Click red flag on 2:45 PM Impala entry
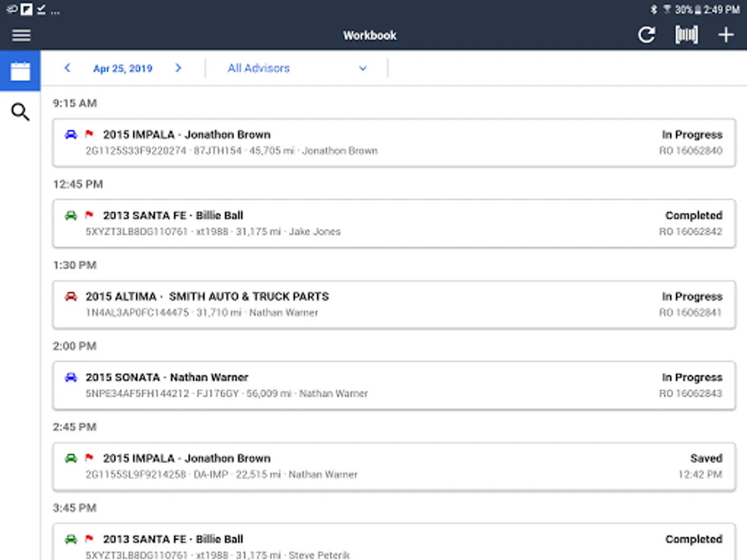Viewport: 747px width, 560px height. [89, 457]
